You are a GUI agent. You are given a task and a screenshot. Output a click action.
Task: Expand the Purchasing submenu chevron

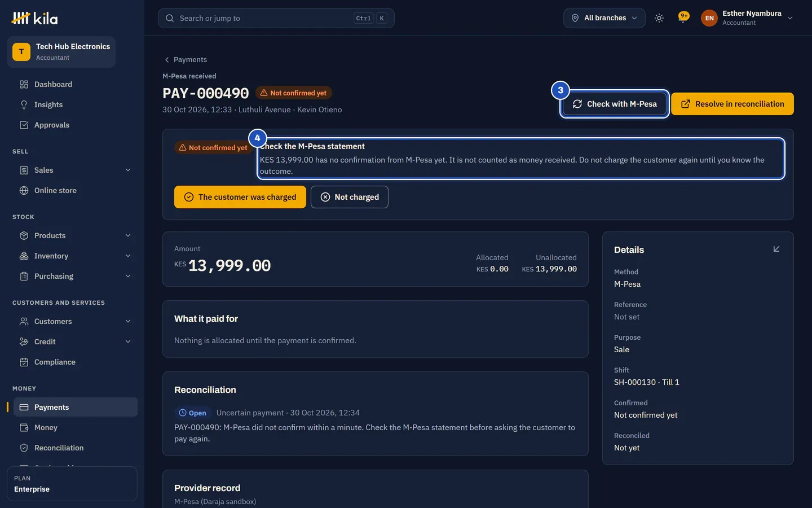[128, 276]
